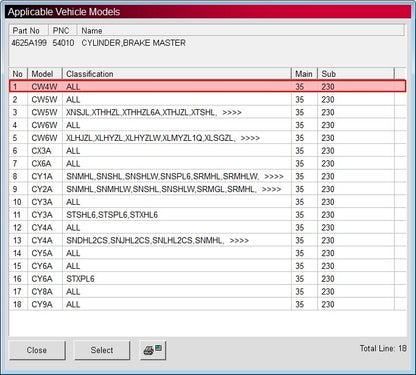This screenshot has height=375, width=416.
Task: Select row 6 model CX3A
Action: coord(207,151)
